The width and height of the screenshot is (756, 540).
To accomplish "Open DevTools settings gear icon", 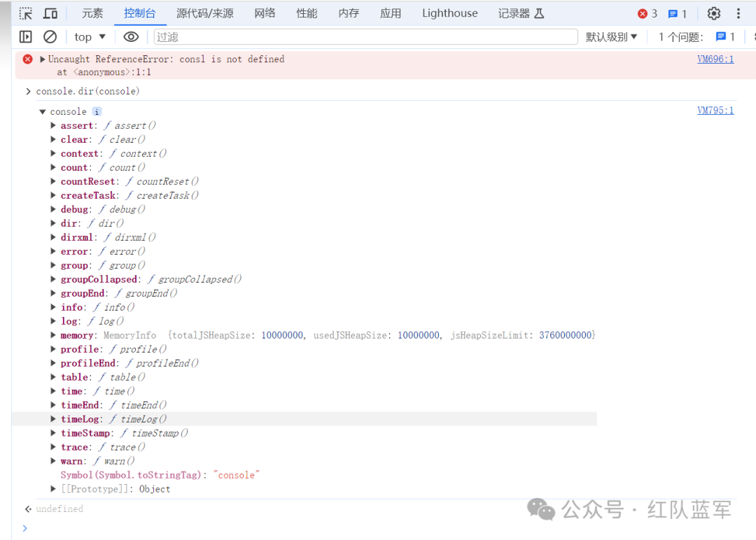I will click(713, 13).
